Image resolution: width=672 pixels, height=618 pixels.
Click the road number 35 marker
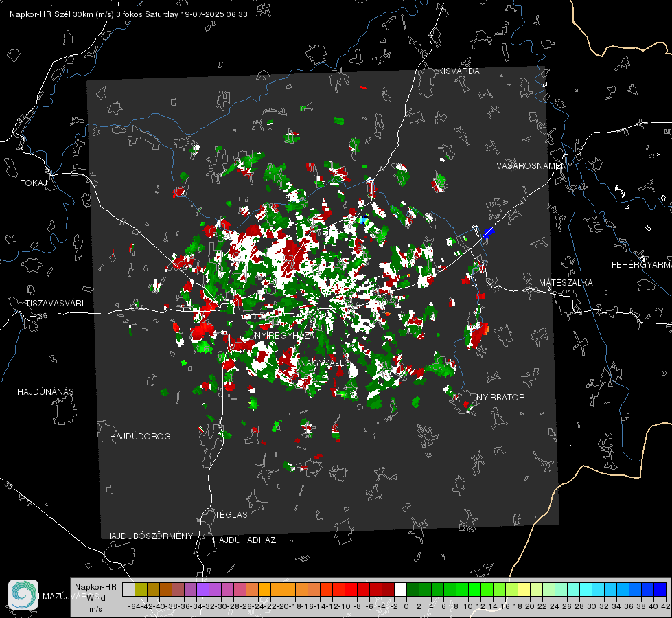(8, 485)
